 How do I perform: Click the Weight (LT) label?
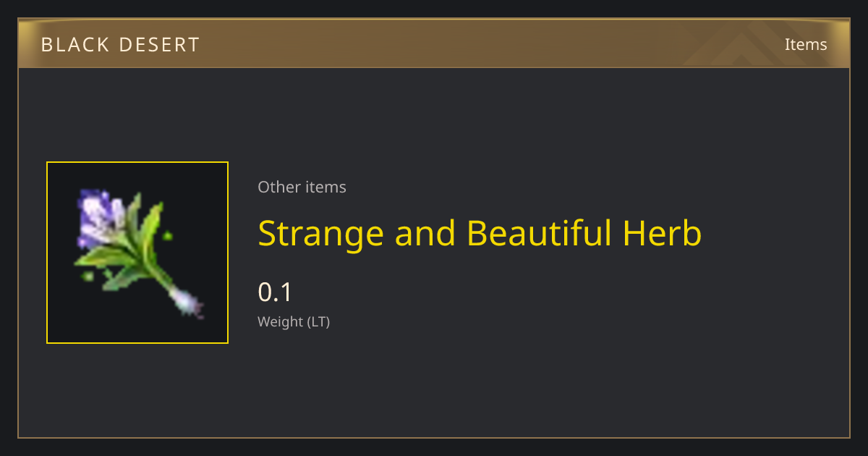[294, 322]
